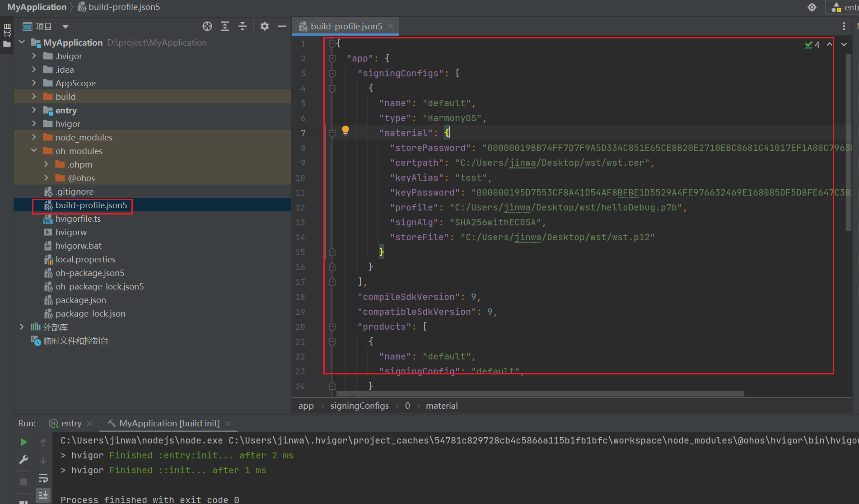Expand the 外部库 external libraries node

point(22,327)
